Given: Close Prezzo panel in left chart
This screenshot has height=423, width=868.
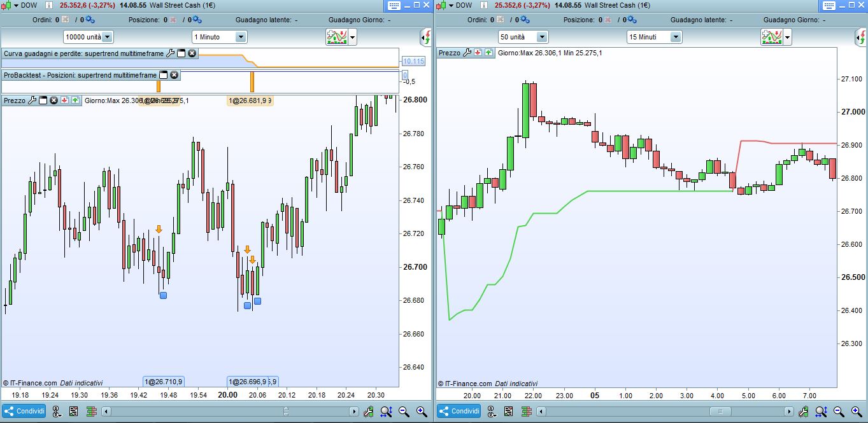Looking at the screenshot, I should pos(54,101).
